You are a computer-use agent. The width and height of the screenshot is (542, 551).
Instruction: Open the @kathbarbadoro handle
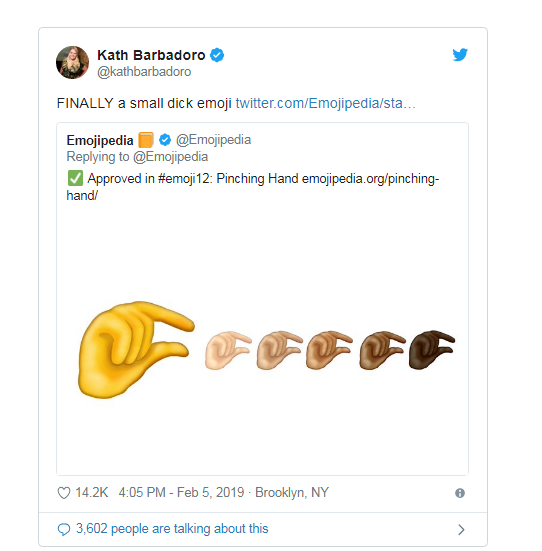point(144,72)
